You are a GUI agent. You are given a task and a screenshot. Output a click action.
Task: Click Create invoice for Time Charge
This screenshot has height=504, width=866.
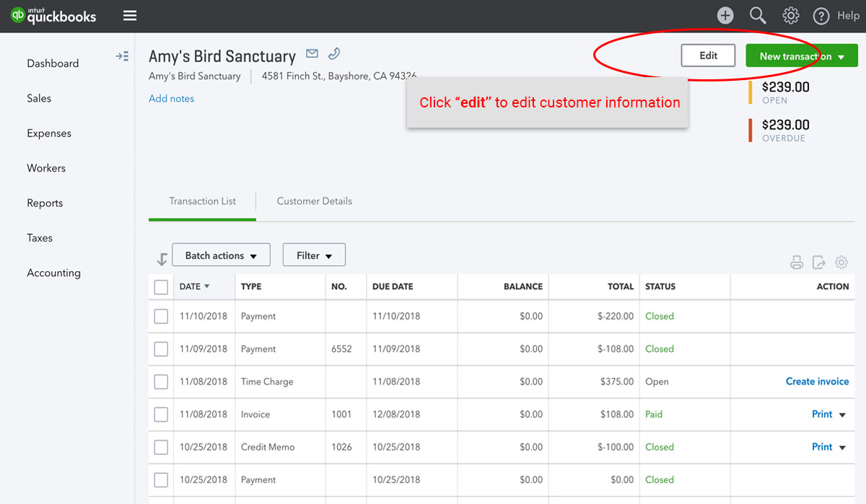tap(817, 381)
